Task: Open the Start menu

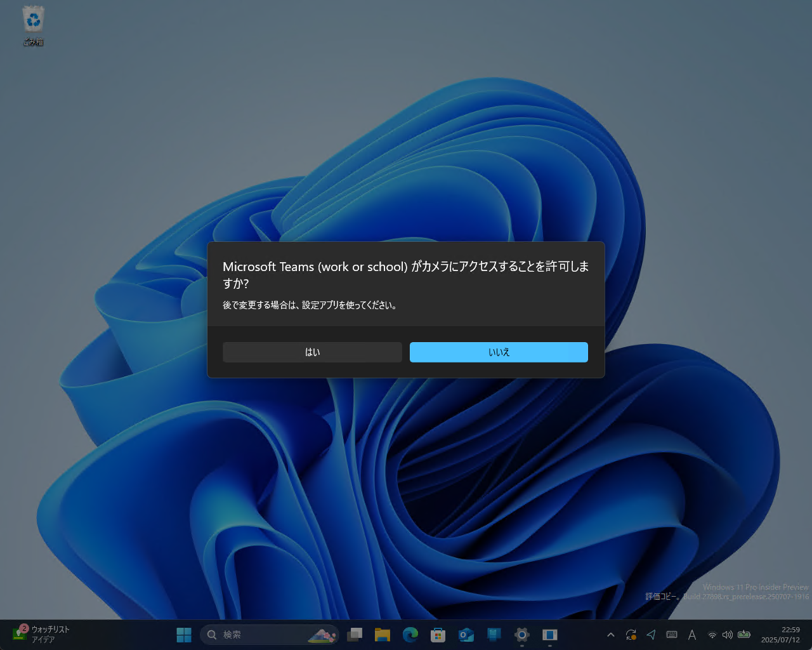Action: pos(184,634)
